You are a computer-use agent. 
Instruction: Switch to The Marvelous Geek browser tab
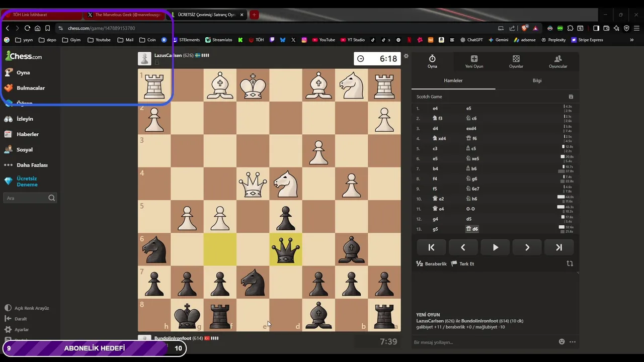pyautogui.click(x=125, y=15)
